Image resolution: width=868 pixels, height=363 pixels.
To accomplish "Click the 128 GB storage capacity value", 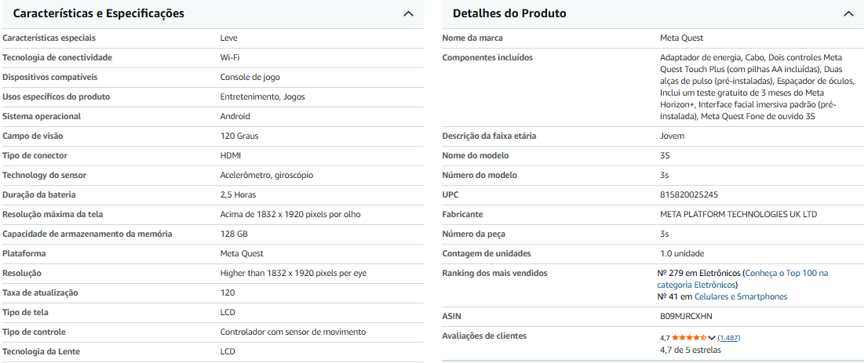I will tap(234, 234).
